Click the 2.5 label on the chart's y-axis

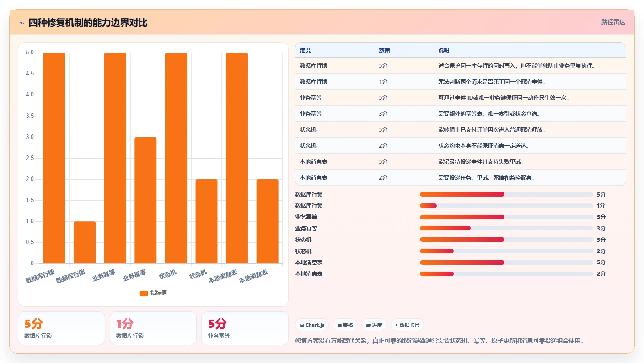30,158
